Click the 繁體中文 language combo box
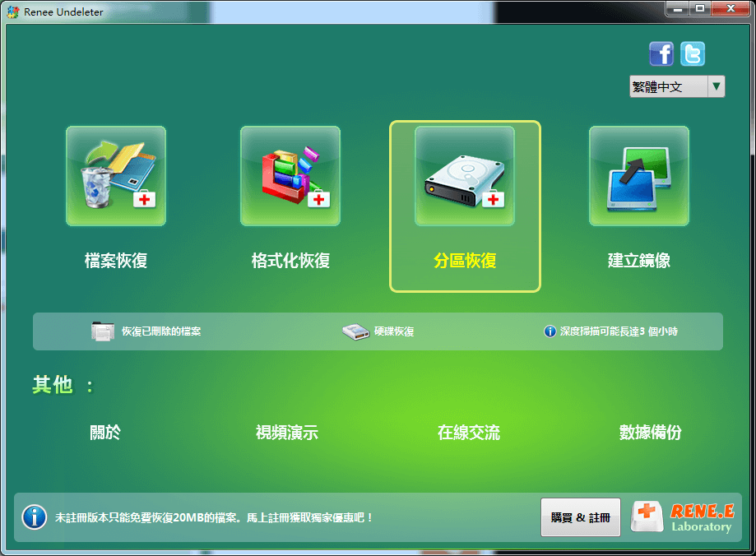 point(668,86)
